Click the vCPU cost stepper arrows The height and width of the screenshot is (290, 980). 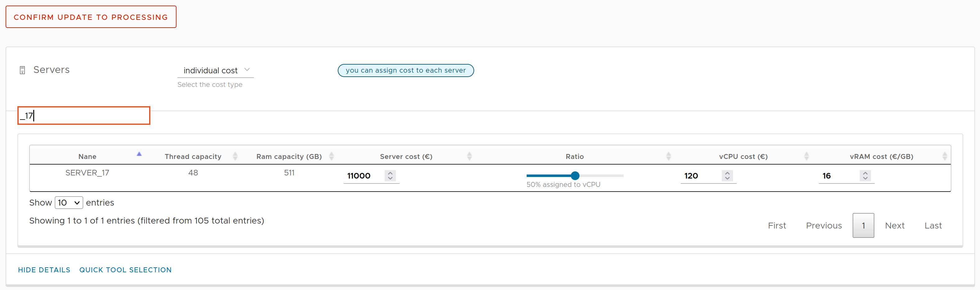[x=727, y=176]
